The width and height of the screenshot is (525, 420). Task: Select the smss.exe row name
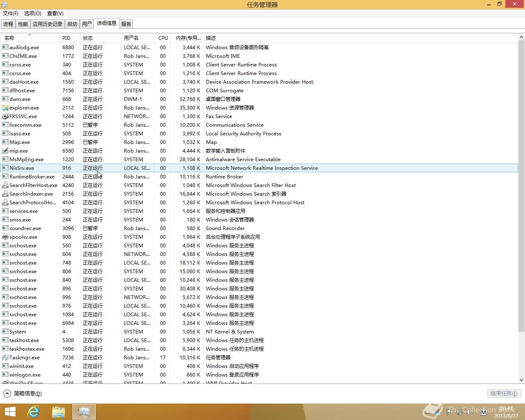click(x=20, y=219)
